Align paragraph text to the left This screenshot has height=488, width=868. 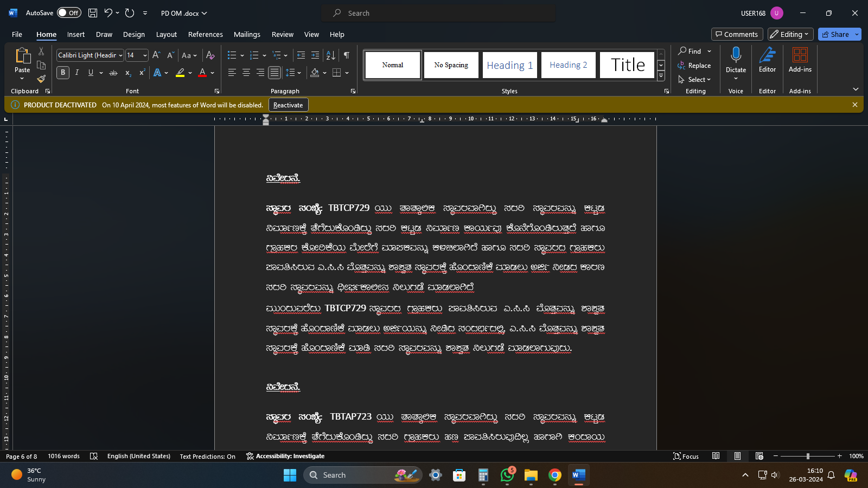232,73
